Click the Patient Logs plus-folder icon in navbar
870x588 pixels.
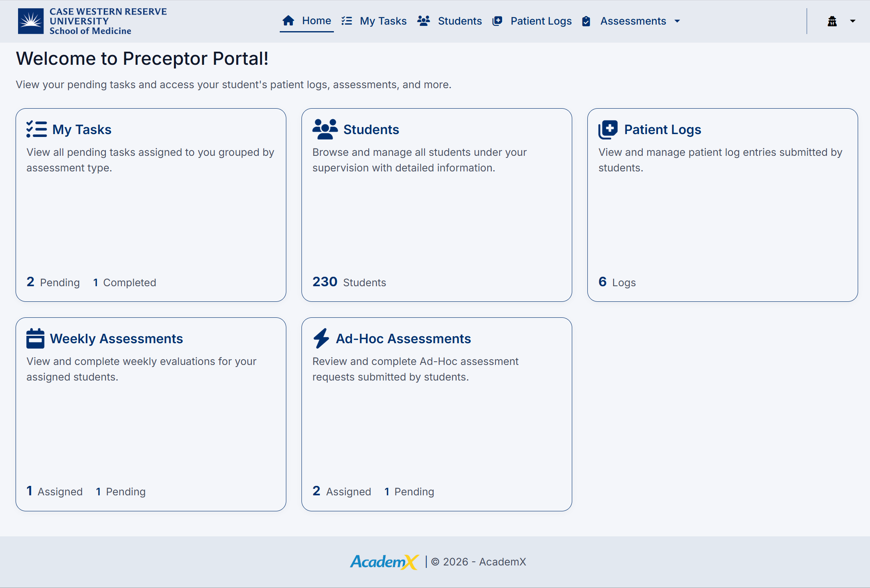(x=497, y=21)
